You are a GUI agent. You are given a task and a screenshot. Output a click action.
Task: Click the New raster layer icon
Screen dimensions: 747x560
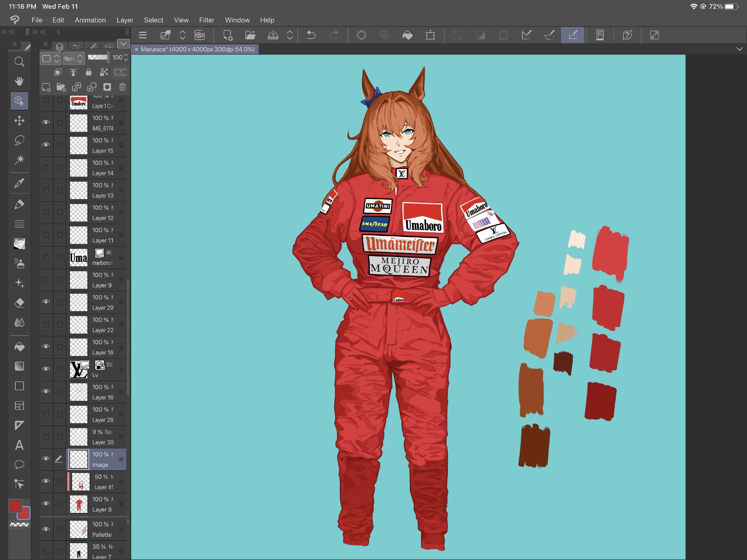(x=46, y=87)
